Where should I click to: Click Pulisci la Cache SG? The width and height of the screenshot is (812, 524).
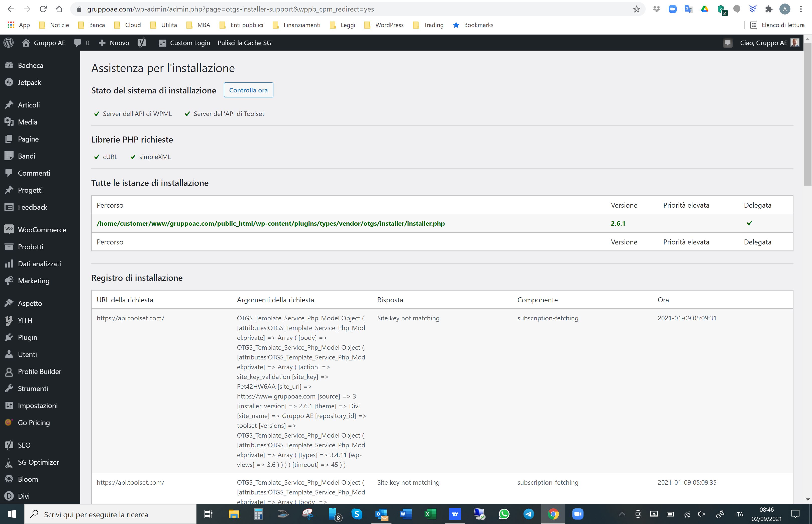click(244, 43)
